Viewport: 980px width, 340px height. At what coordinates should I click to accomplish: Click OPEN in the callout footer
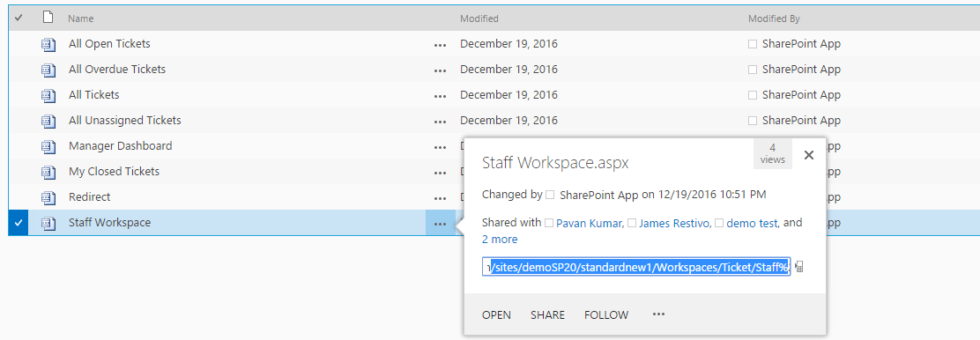496,315
